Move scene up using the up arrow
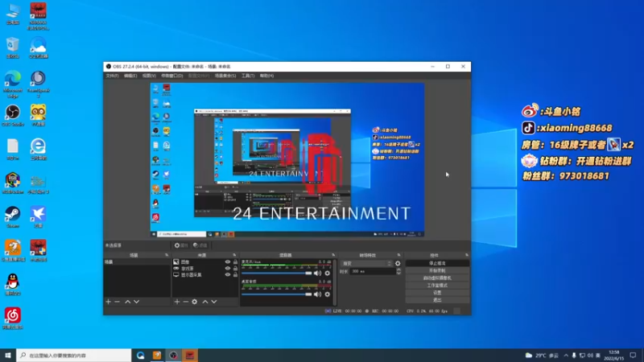 pos(128,302)
